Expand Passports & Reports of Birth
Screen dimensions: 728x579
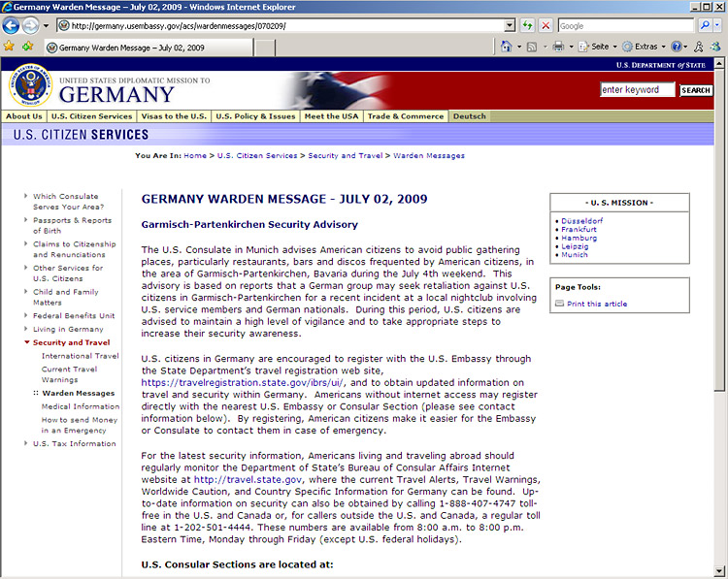tap(72, 225)
